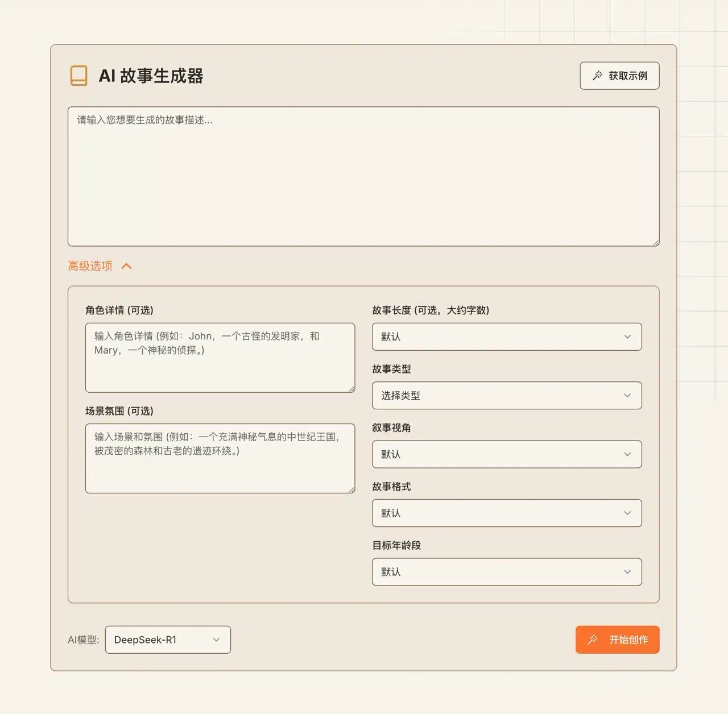Click resize handle of 角色详情 box

coord(351,389)
